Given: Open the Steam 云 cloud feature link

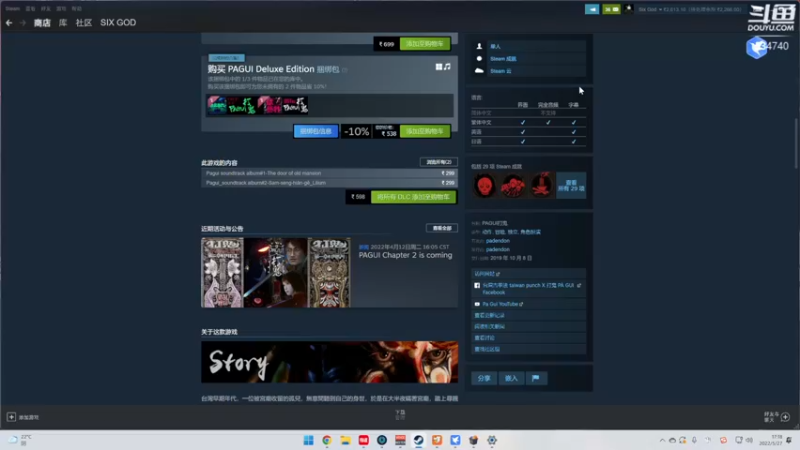Looking at the screenshot, I should tap(501, 71).
